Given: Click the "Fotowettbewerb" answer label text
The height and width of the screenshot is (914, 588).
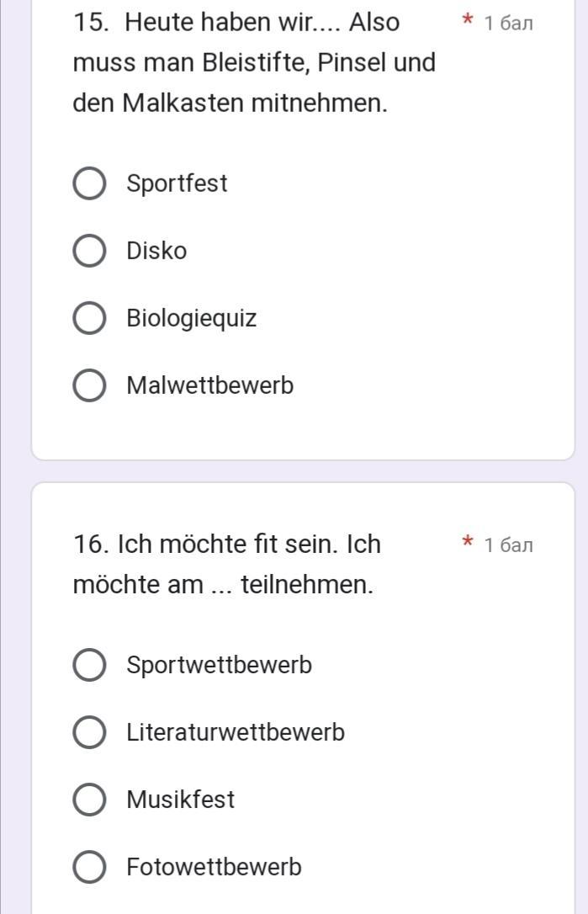Looking at the screenshot, I should click(214, 867).
